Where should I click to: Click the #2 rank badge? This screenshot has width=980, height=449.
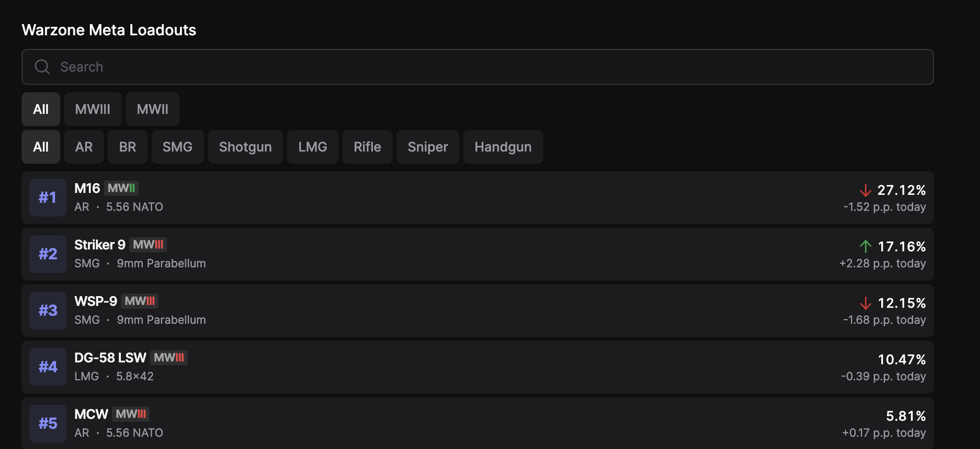coord(48,254)
